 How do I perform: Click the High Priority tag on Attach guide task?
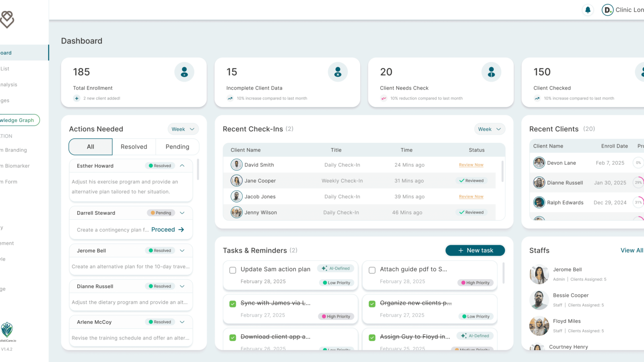(475, 283)
